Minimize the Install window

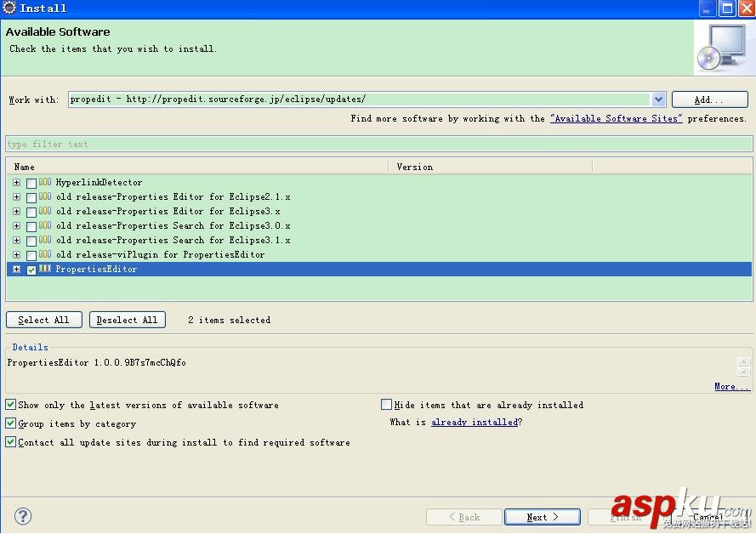[x=708, y=9]
